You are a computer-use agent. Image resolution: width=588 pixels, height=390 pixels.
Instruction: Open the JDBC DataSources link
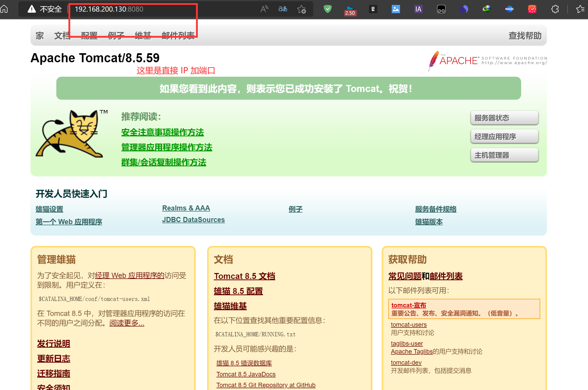pyautogui.click(x=193, y=220)
